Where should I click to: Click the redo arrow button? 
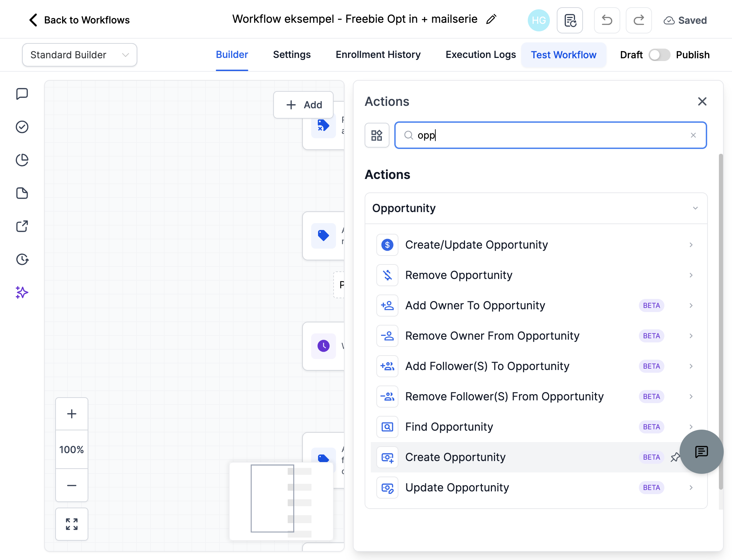tap(639, 20)
